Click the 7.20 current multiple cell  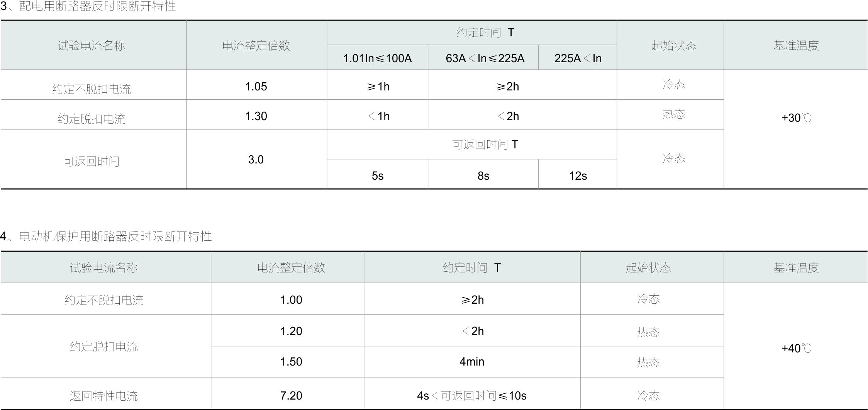point(291,395)
